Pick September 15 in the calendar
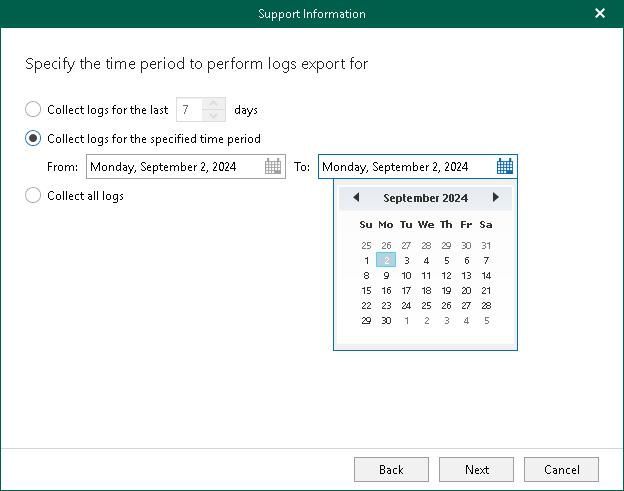The width and height of the screenshot is (624, 491). (x=366, y=290)
